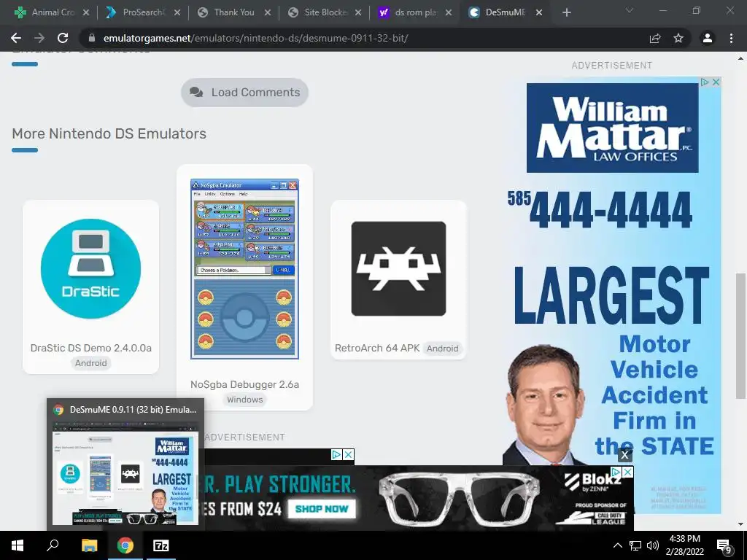Image resolution: width=747 pixels, height=560 pixels.
Task: Open the share page icon in address bar
Action: coord(655,38)
